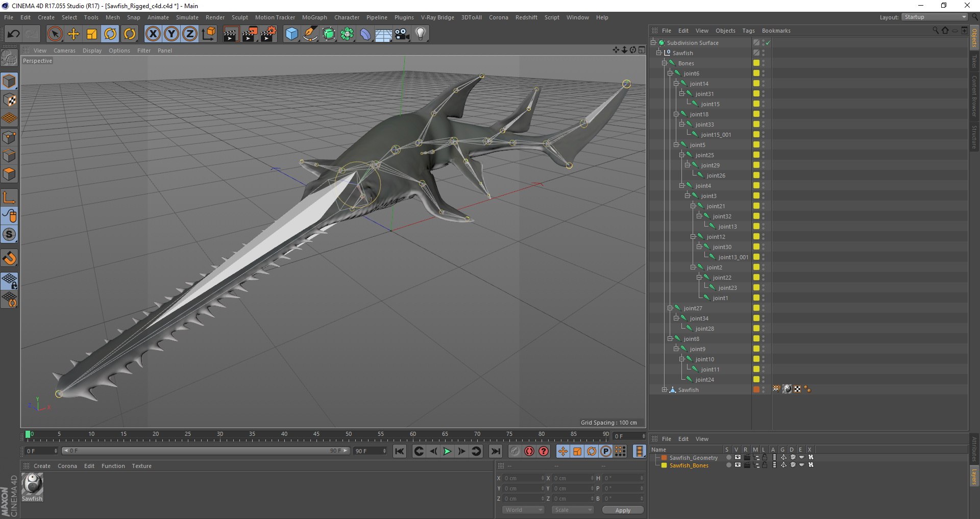Select the Scale tool in top toolbar

[92, 34]
